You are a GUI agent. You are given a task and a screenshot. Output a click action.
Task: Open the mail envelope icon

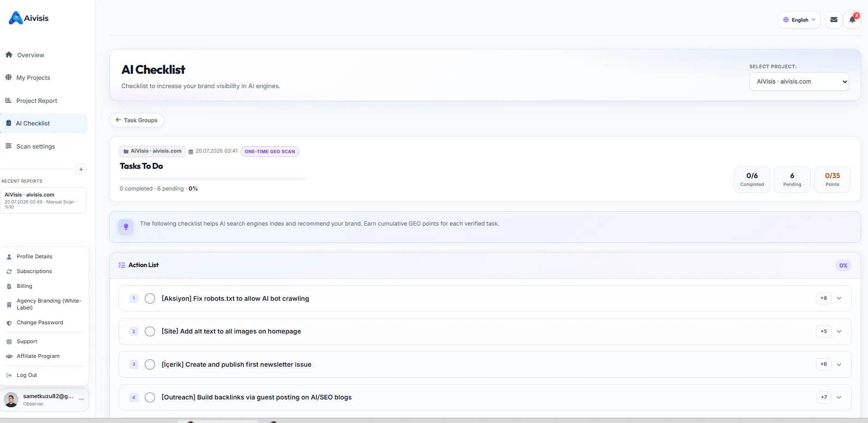point(834,20)
